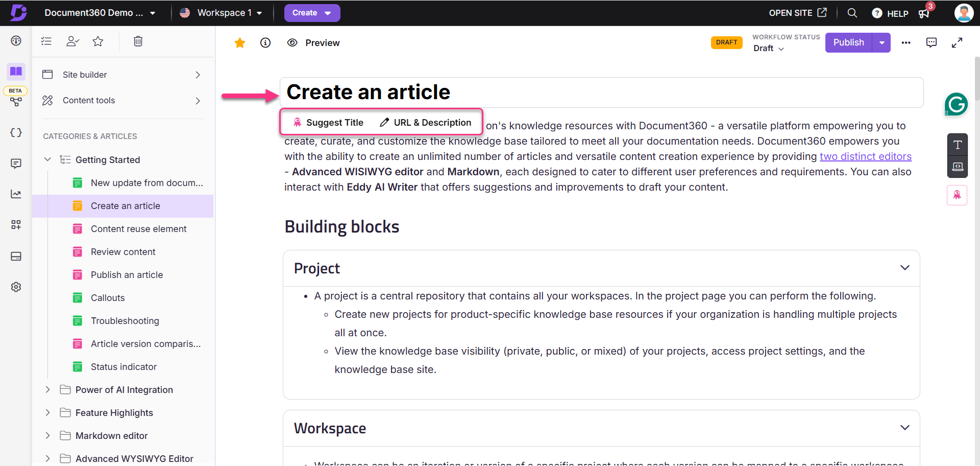This screenshot has width=980, height=466.
Task: Click the DRAFT status badge
Action: 726,42
